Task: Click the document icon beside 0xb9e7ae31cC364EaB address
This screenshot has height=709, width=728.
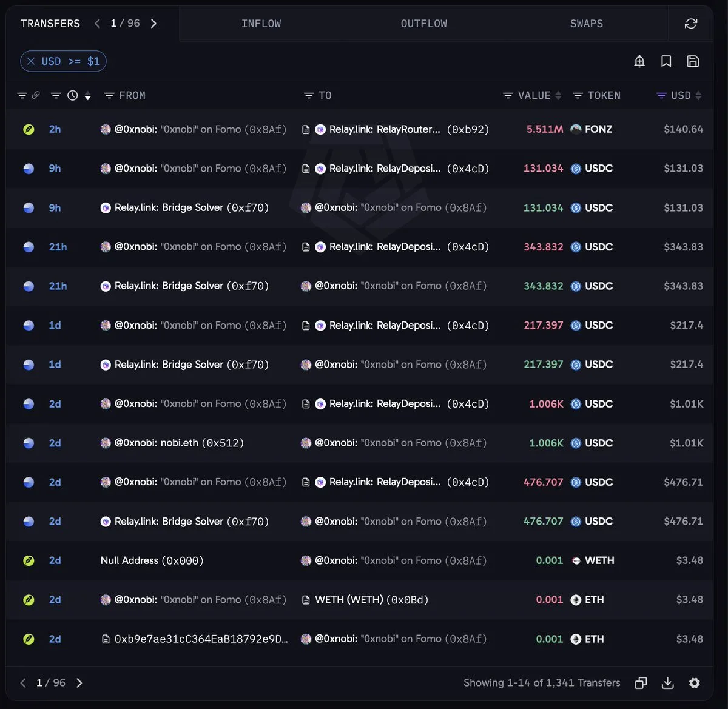Action: point(106,639)
